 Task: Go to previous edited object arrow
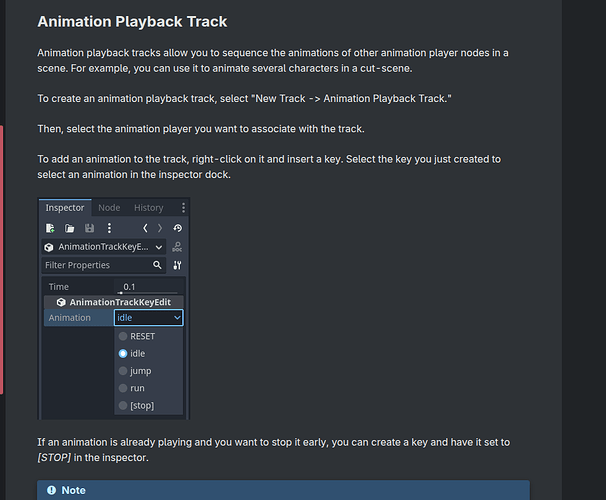pyautogui.click(x=145, y=228)
